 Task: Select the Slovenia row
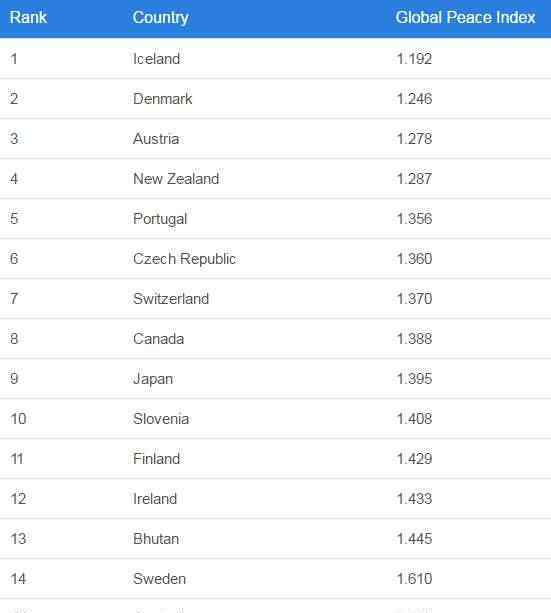click(275, 419)
